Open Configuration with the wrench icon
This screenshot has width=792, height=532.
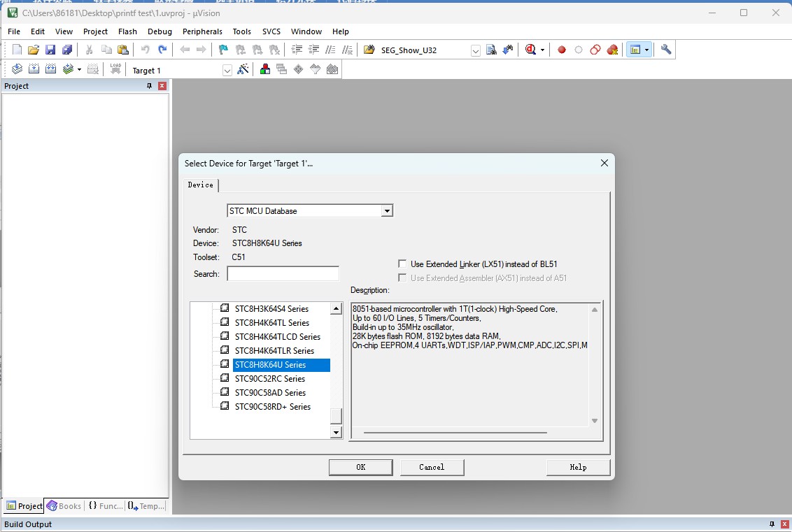[666, 50]
